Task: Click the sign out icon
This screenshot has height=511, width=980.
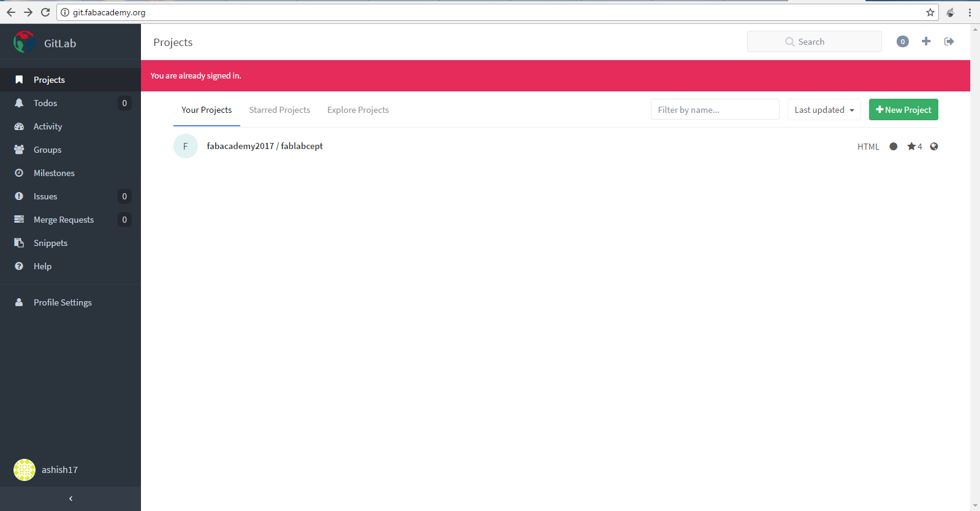Action: point(949,41)
